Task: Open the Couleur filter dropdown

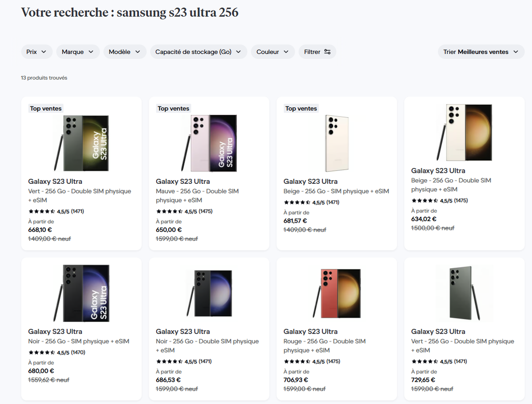Action: click(x=273, y=52)
